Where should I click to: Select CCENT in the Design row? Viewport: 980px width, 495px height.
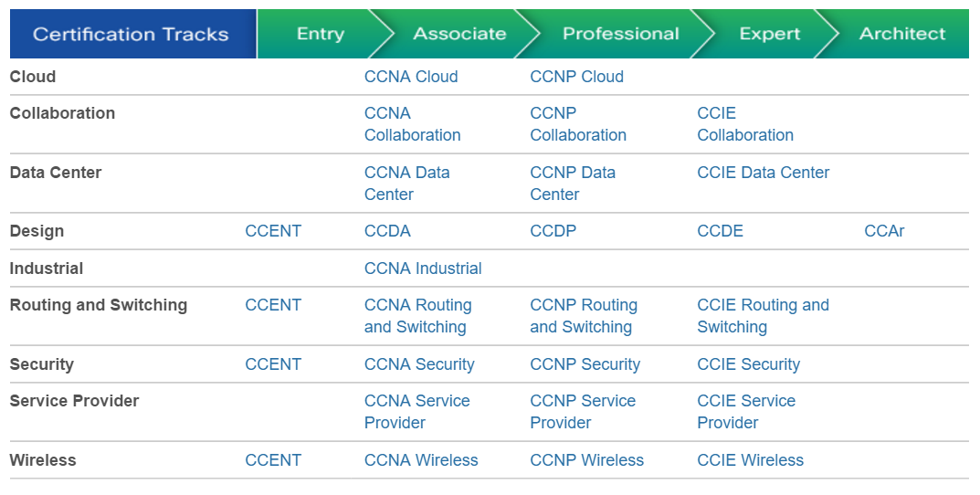[x=273, y=231]
